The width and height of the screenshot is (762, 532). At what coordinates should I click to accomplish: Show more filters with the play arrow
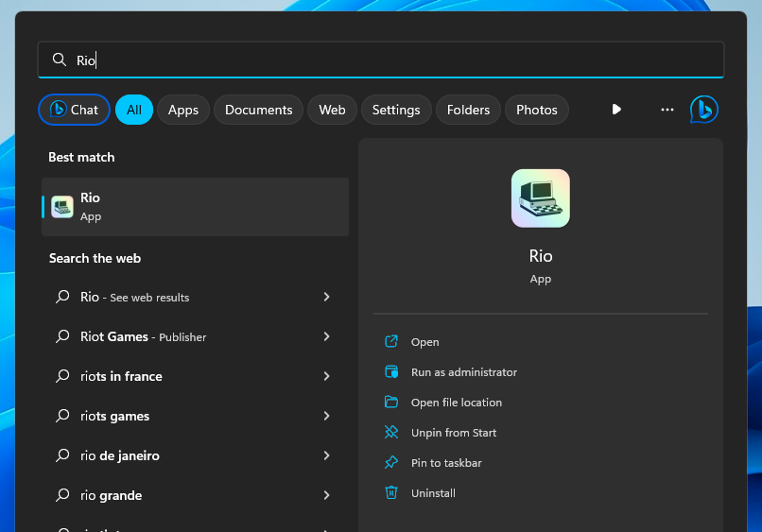616,110
